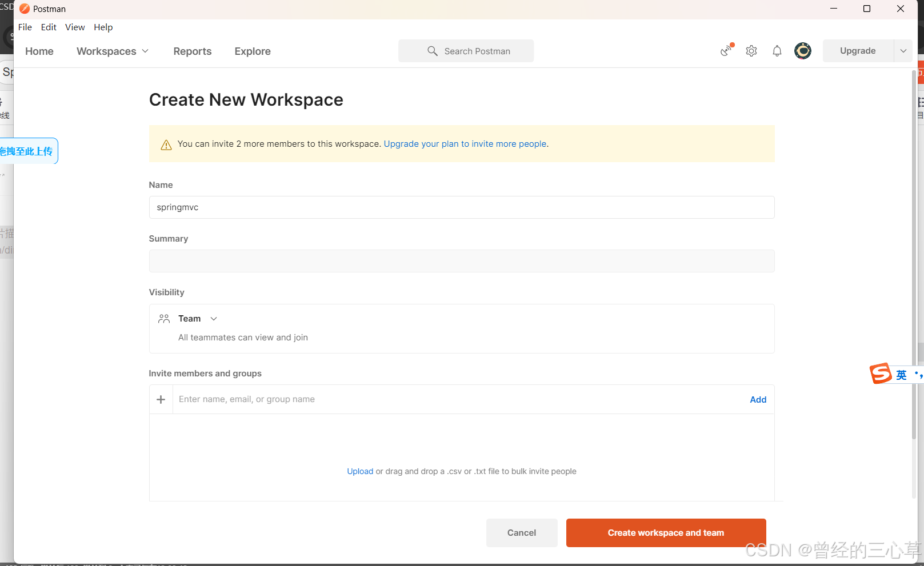Open Postman settings gear icon
Viewport: 924px width, 566px height.
(751, 51)
